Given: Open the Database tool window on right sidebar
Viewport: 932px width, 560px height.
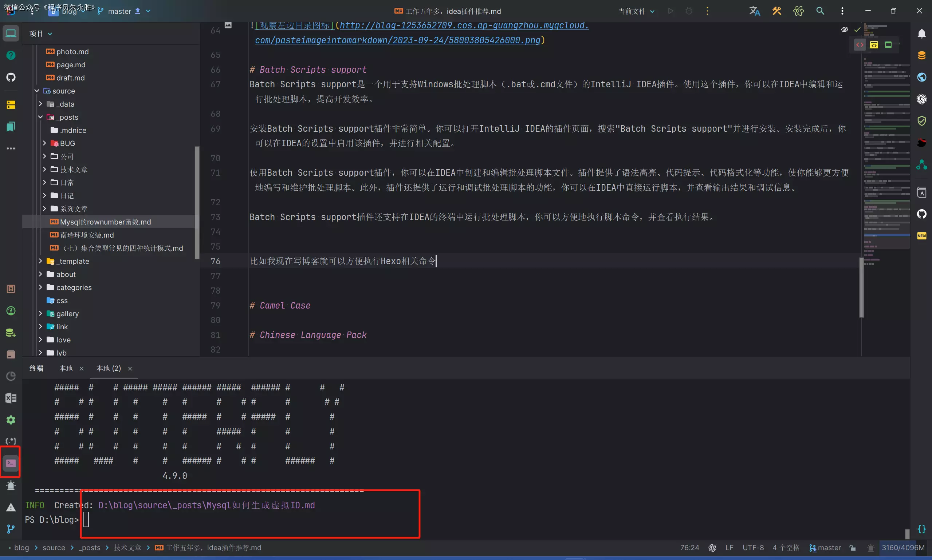Looking at the screenshot, I should click(922, 55).
